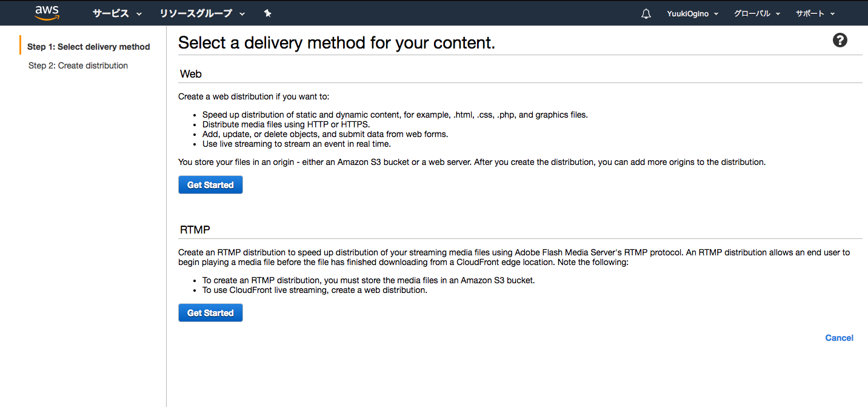Open the サポート dropdown menu
This screenshot has width=868, height=407.
815,13
